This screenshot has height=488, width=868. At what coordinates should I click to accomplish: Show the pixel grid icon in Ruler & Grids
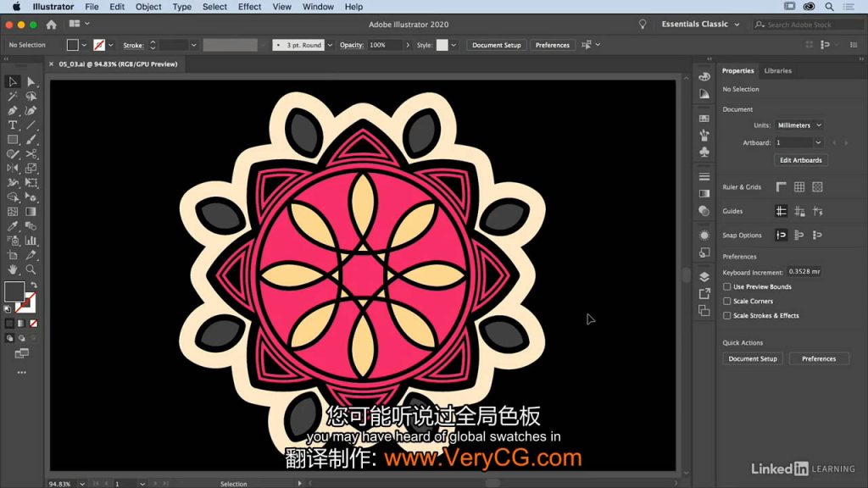(x=817, y=187)
